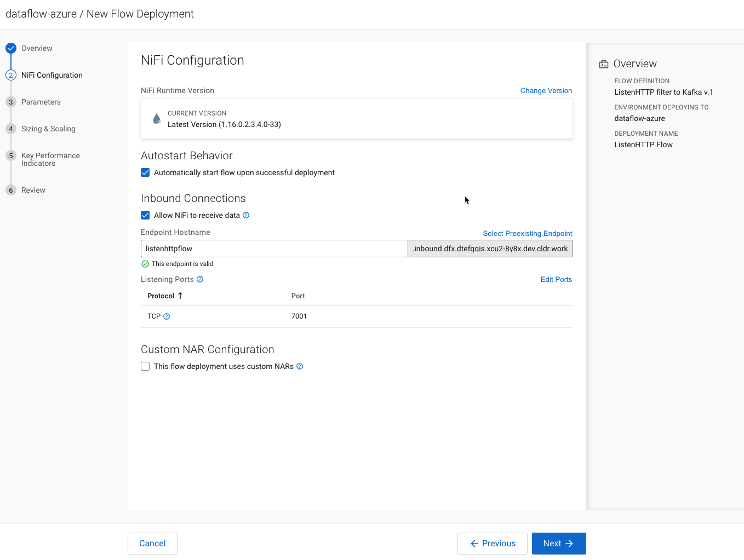Disable automatic flow start upon deployment
This screenshot has width=744, height=560.
[145, 172]
